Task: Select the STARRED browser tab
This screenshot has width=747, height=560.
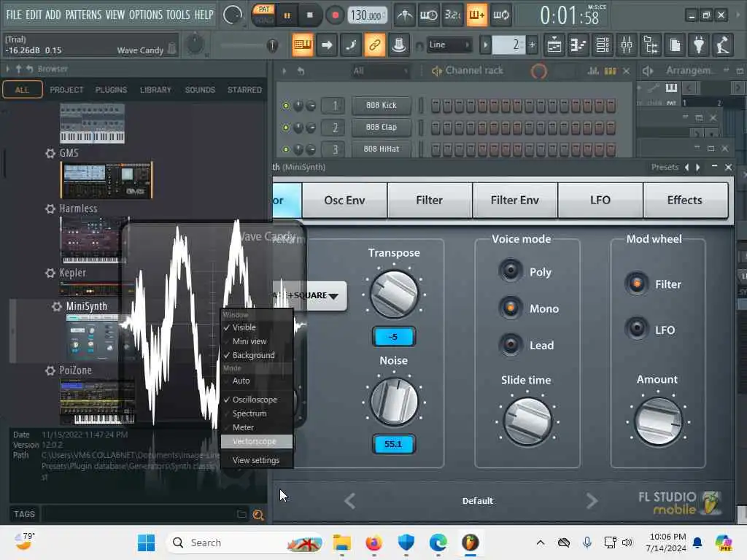Action: point(245,90)
